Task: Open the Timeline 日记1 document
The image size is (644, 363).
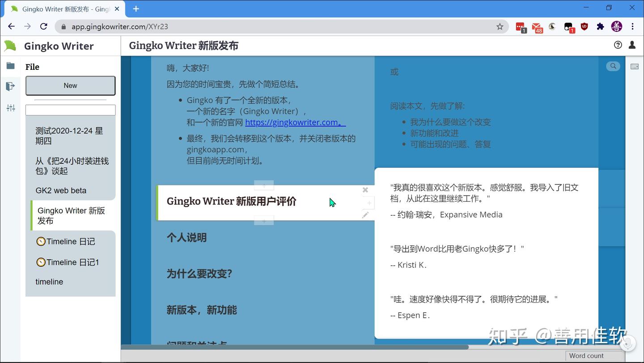Action: click(70, 262)
